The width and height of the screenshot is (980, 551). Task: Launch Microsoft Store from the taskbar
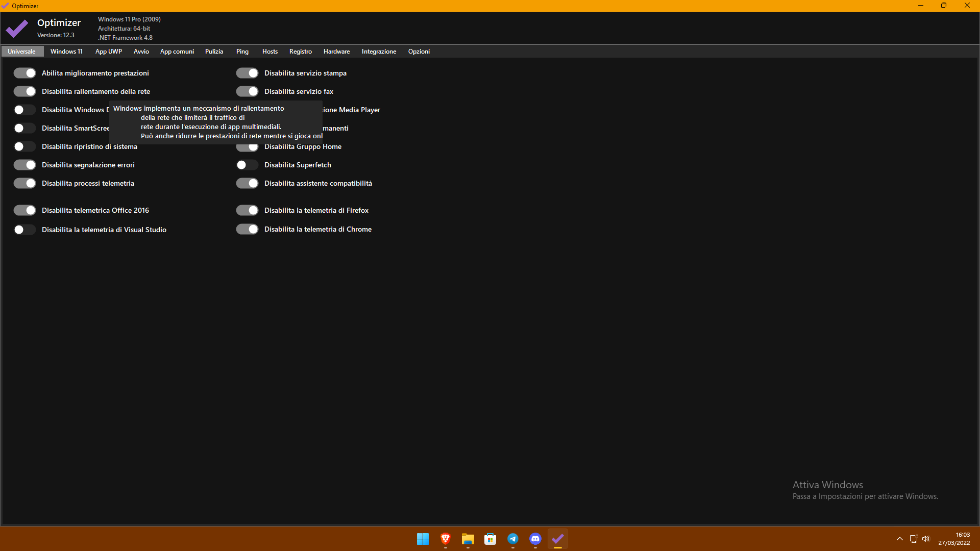pos(490,539)
